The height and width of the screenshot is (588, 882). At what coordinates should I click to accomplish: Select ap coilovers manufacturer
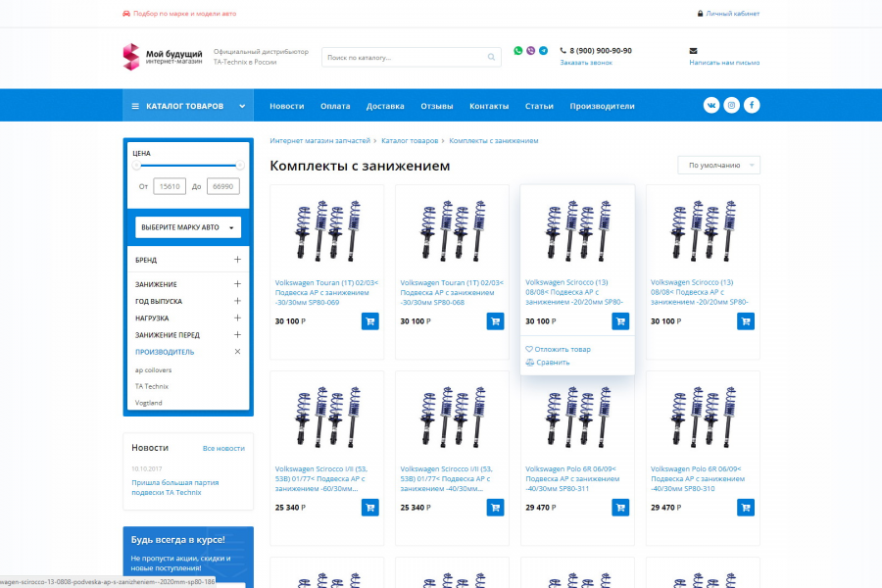[x=153, y=370]
